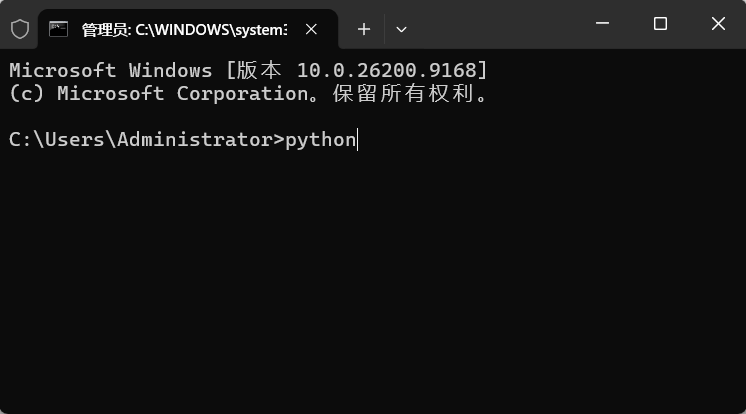The image size is (746, 414).
Task: Close the 管理员 C:\WINDOWS\system32 tab
Action: 312,30
